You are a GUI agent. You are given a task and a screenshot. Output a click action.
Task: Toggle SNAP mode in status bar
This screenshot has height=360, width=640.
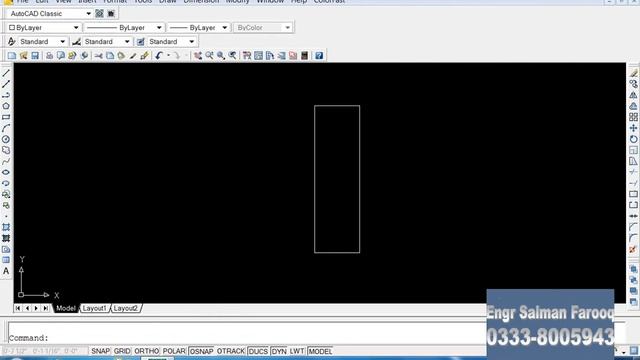pyautogui.click(x=100, y=351)
